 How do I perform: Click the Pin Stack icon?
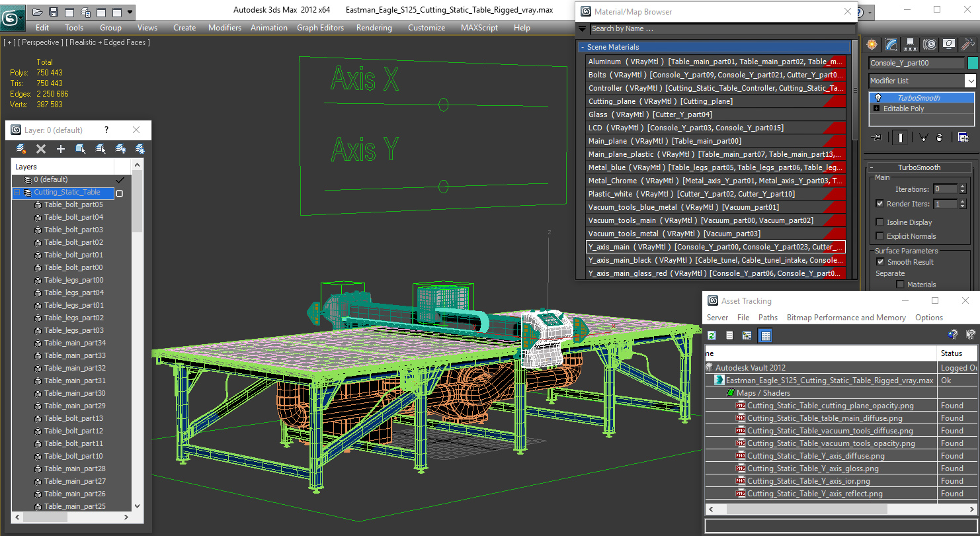[x=878, y=138]
